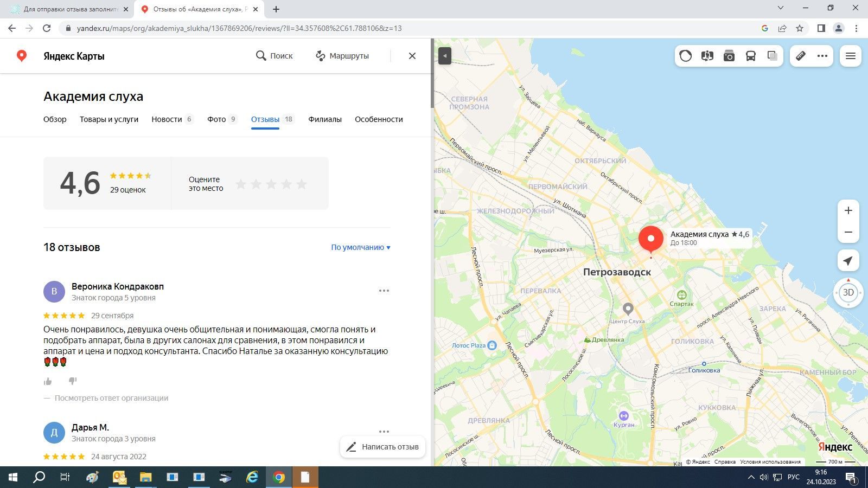Click the my location arrow button
This screenshot has height=488, width=868.
tap(848, 261)
